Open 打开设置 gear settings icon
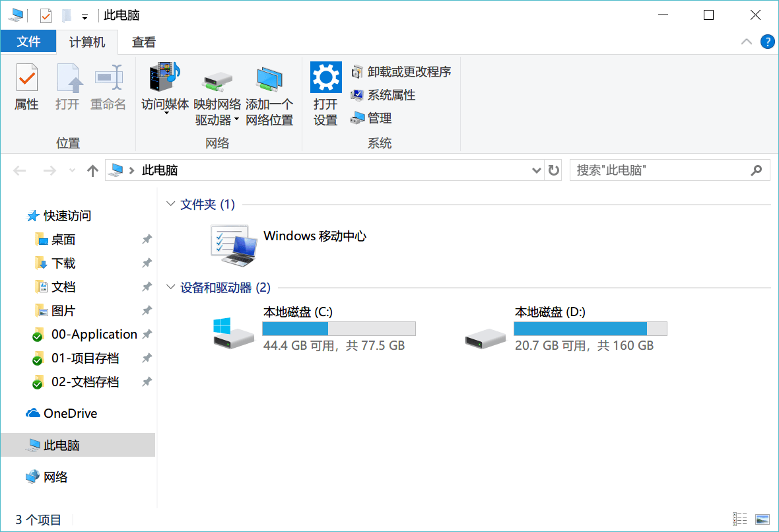The image size is (779, 532). point(325,79)
